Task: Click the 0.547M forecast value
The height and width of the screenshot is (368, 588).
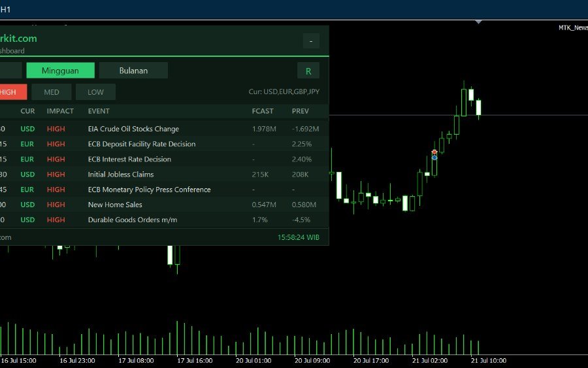Action: (264, 205)
